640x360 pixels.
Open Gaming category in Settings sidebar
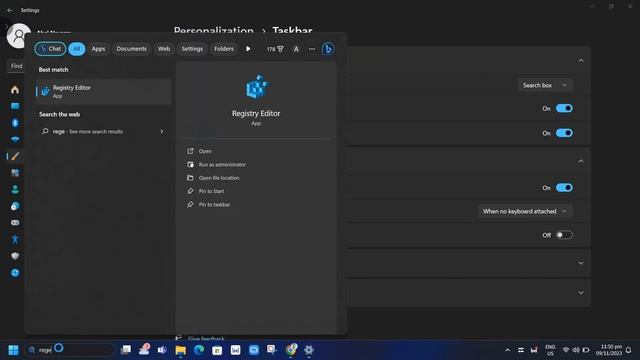[x=15, y=223]
